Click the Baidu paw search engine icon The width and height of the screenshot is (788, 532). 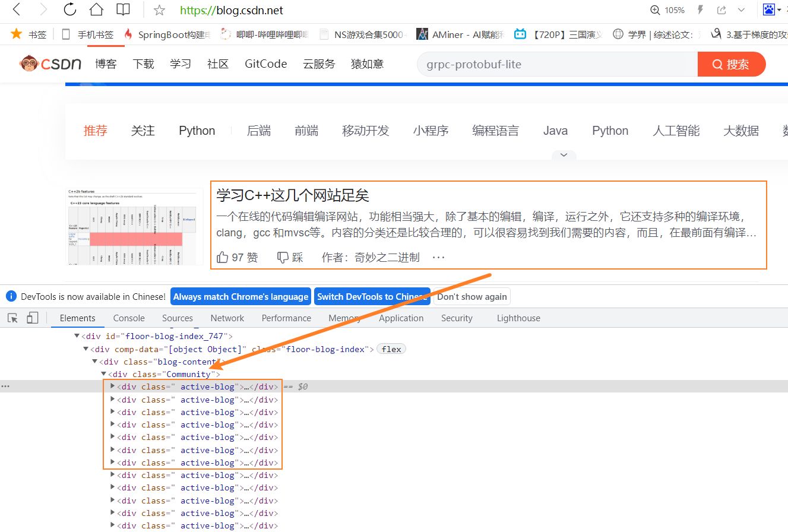click(x=770, y=10)
